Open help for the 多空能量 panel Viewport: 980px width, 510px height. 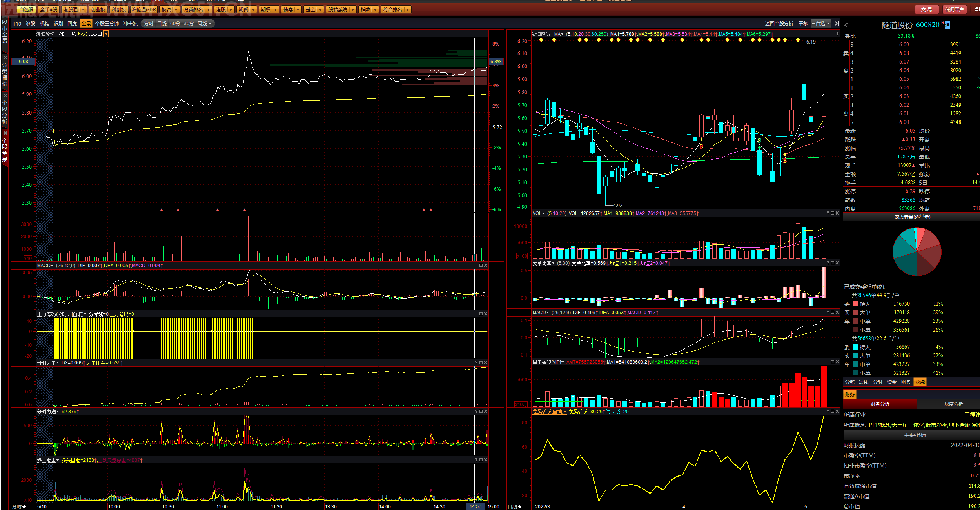coord(476,460)
